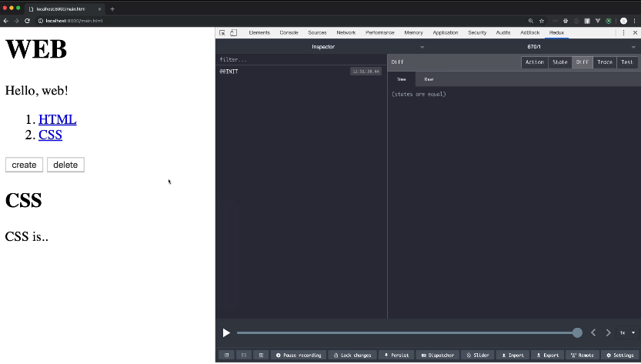This screenshot has width=641, height=364.
Task: Select the Raw sub-tab
Action: tap(429, 79)
